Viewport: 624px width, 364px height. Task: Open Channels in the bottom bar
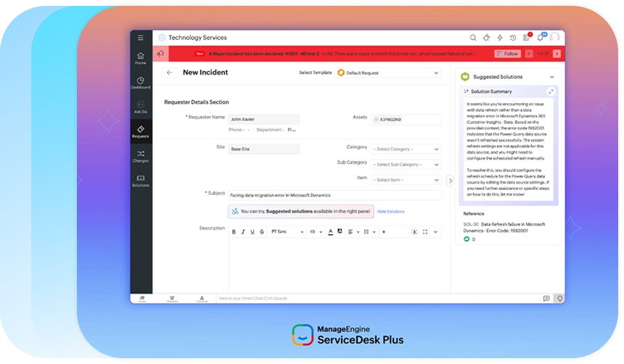pos(172,299)
